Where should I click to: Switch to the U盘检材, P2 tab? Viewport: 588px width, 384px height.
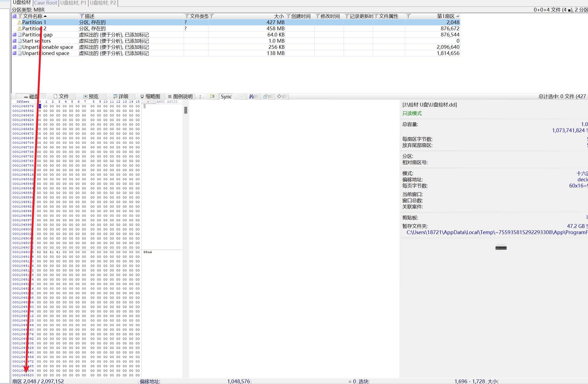(103, 3)
